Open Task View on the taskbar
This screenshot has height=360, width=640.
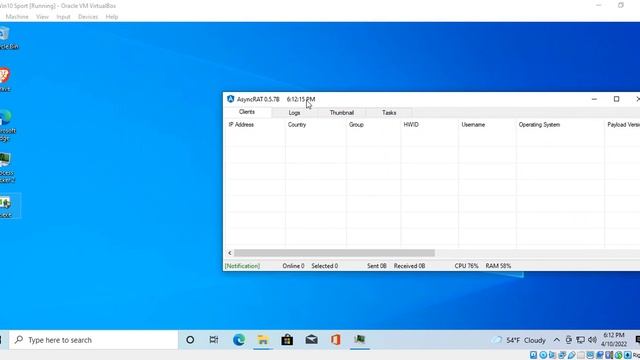pos(214,340)
